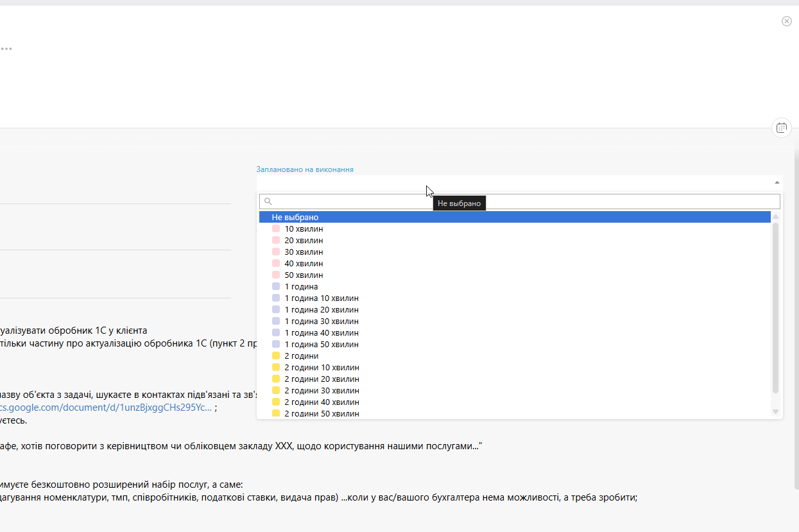Pick 2 години 50 хвилин
This screenshot has height=532, width=799.
pyautogui.click(x=515, y=413)
